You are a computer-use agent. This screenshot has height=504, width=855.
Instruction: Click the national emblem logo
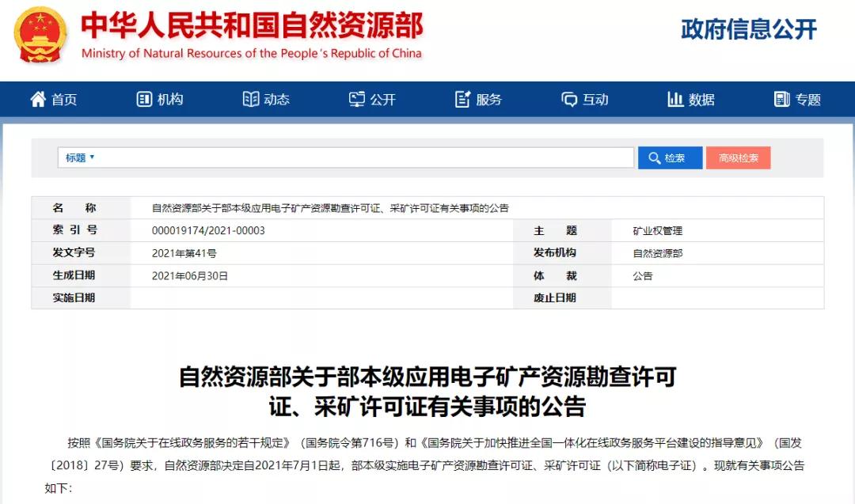(x=41, y=34)
